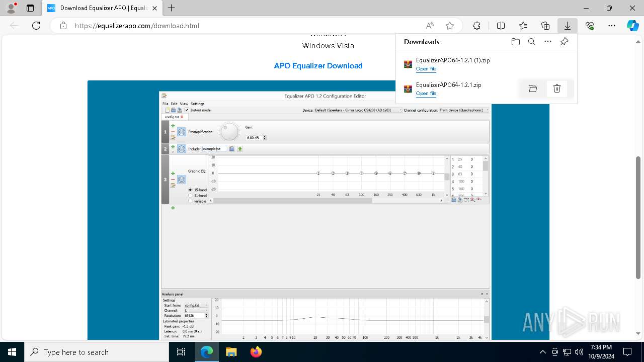Open volume control in system tray
Image resolution: width=644 pixels, height=362 pixels.
(x=579, y=352)
